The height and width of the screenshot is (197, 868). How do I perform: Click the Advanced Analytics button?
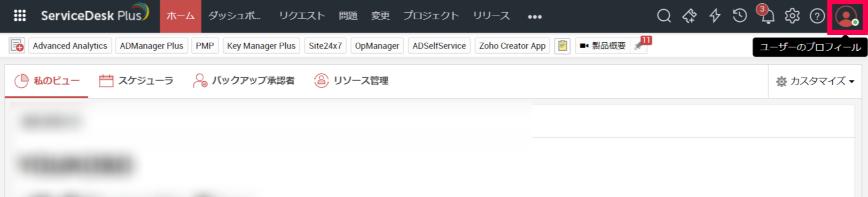pos(70,46)
